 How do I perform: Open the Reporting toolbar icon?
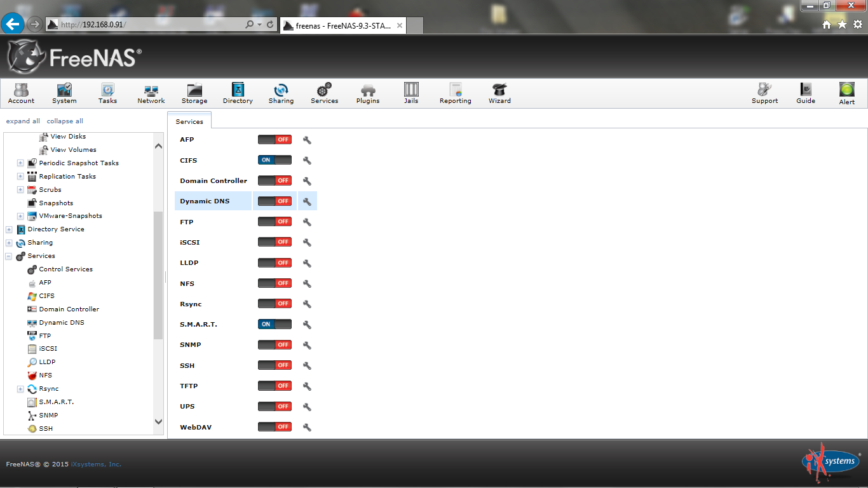tap(455, 93)
